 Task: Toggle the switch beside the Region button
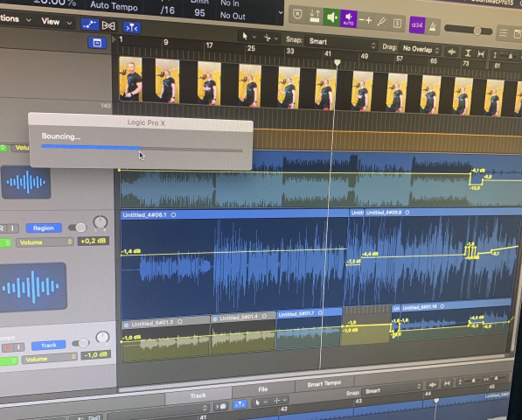tap(77, 227)
